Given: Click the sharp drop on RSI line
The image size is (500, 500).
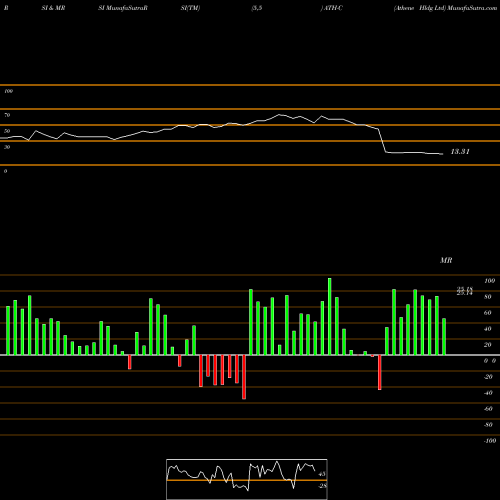Looking at the screenshot, I should (382, 141).
